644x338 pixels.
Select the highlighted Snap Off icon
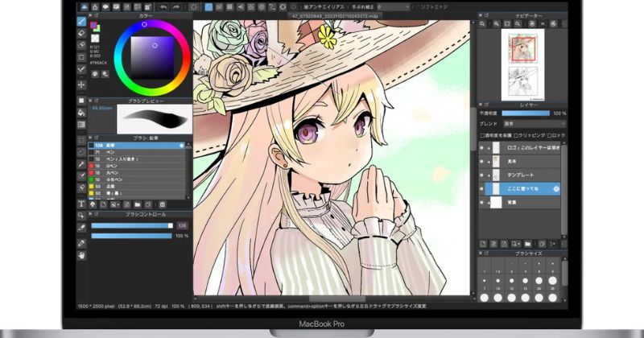(x=208, y=7)
